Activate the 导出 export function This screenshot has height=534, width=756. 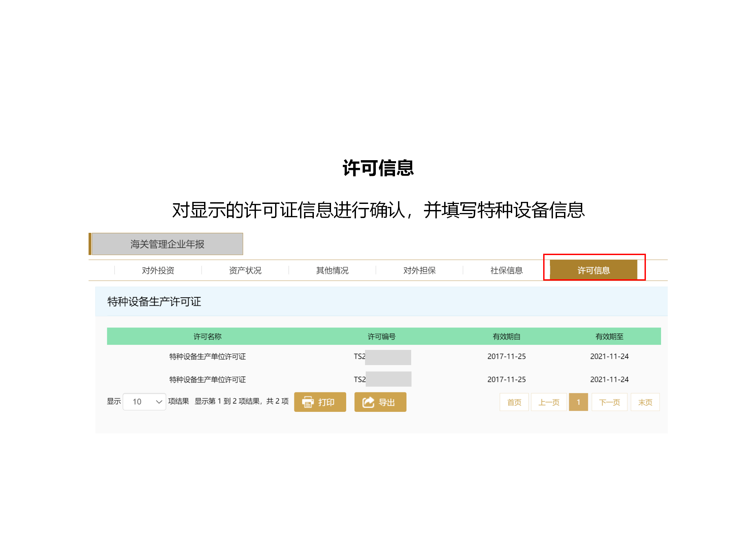click(x=380, y=402)
